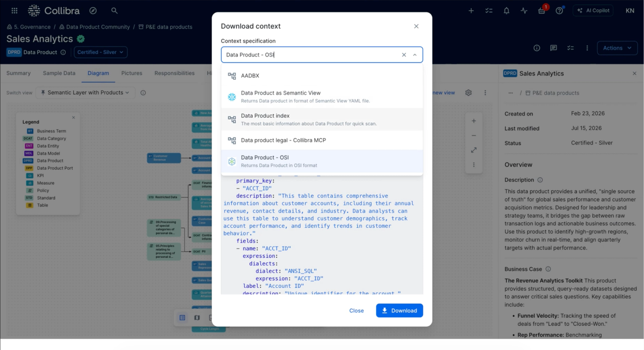
Task: Switch to the Sample Data tab
Action: point(59,73)
